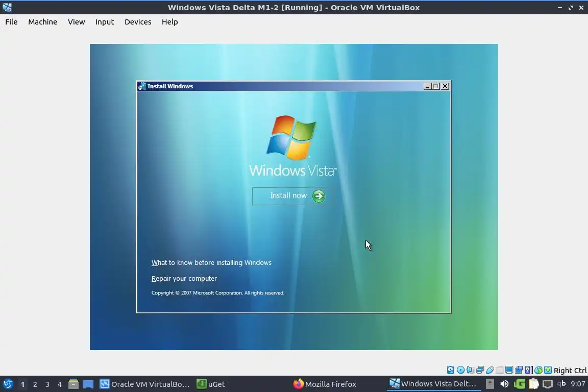Click the optical disc status icon
The height and width of the screenshot is (392, 588).
(x=461, y=370)
